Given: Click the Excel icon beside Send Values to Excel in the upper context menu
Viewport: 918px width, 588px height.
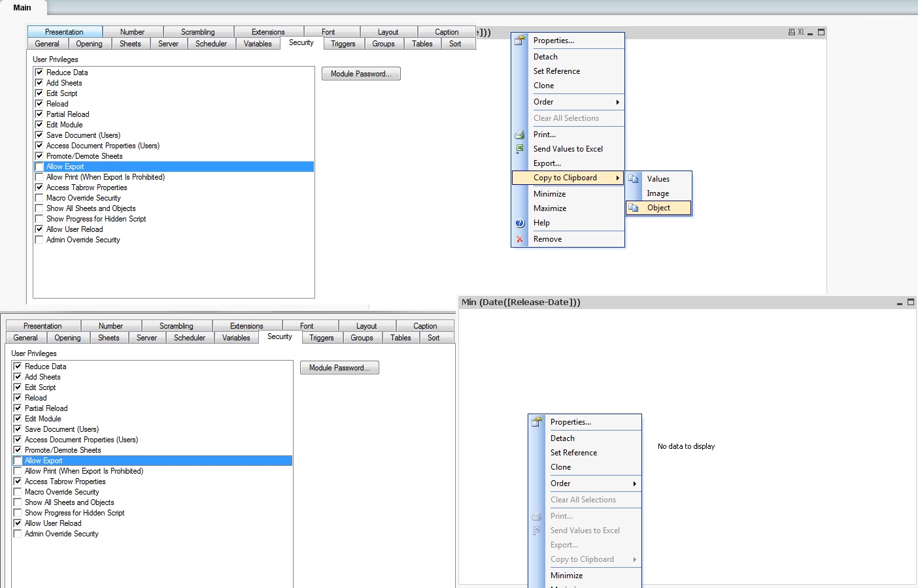Looking at the screenshot, I should pos(520,149).
